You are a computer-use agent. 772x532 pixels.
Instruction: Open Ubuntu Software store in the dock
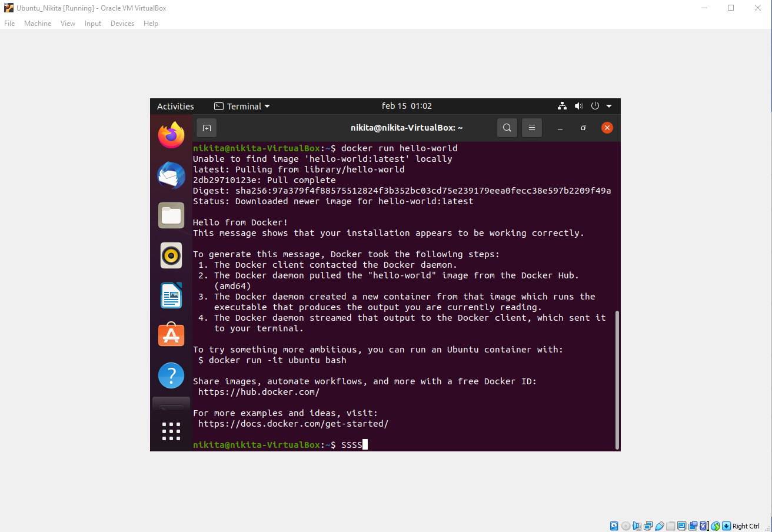(171, 335)
